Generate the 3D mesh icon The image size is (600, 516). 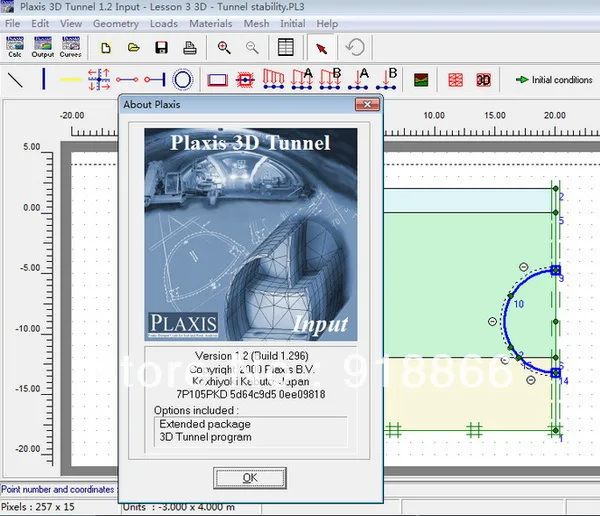[x=483, y=80]
